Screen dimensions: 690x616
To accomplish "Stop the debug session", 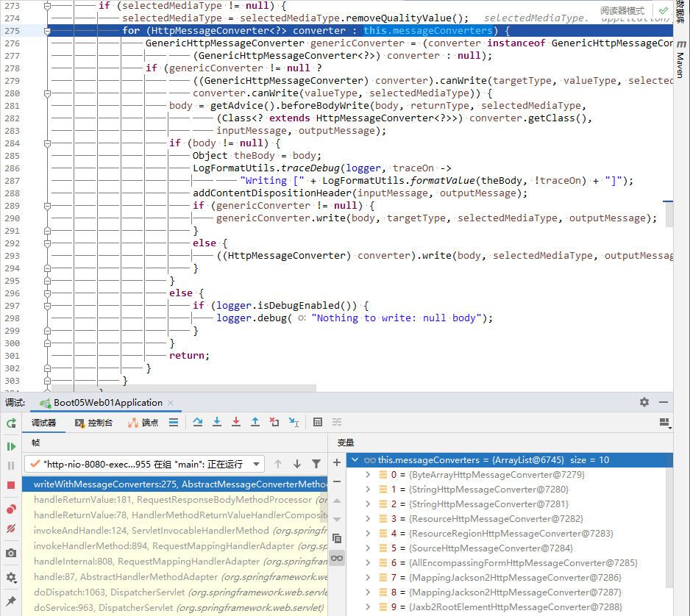I will tap(11, 485).
